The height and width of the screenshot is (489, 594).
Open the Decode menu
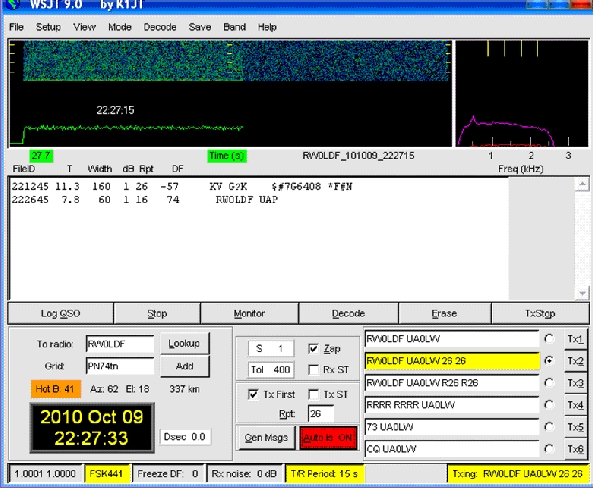click(x=159, y=27)
